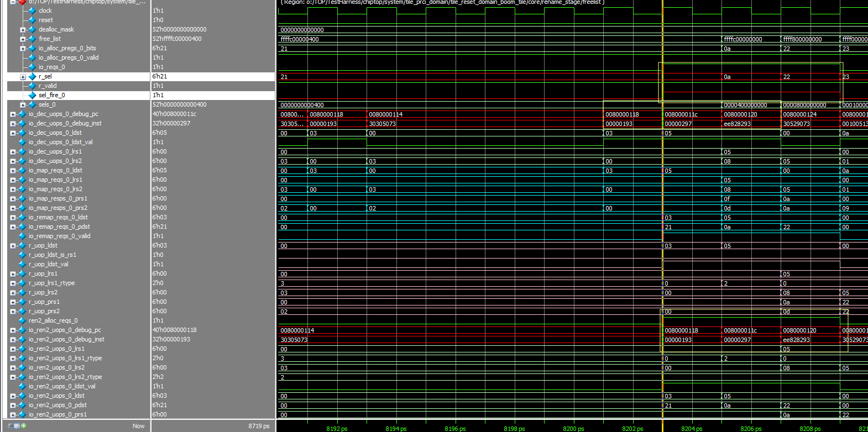Click the signal icon of r_uop_lrs1_rtype
Screen dimensions: 868x432
[22, 283]
